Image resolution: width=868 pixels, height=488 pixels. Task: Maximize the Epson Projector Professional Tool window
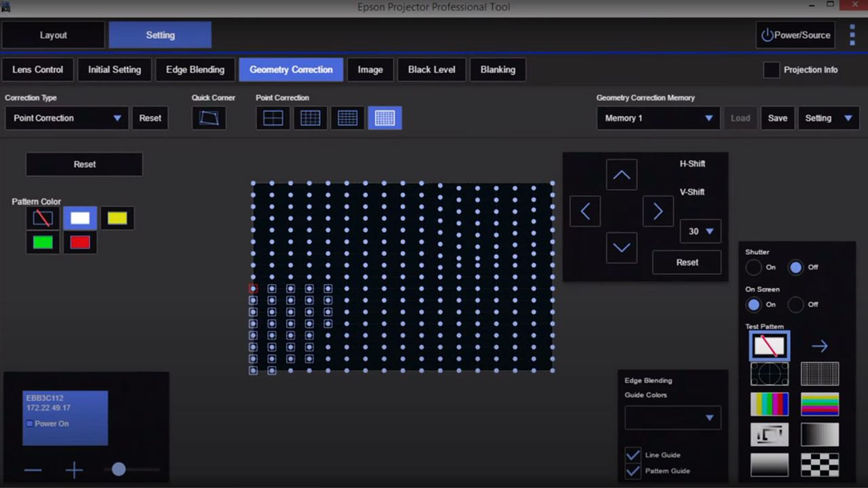[831, 5]
